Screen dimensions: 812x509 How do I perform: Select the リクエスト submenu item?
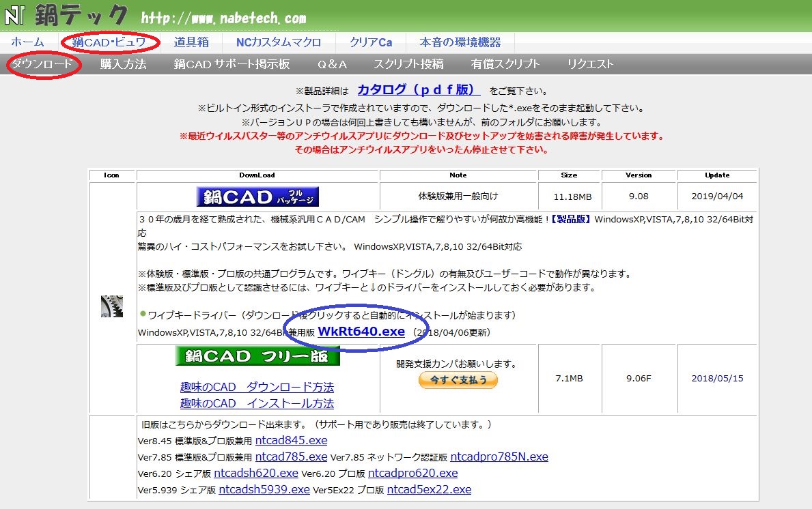(x=590, y=64)
